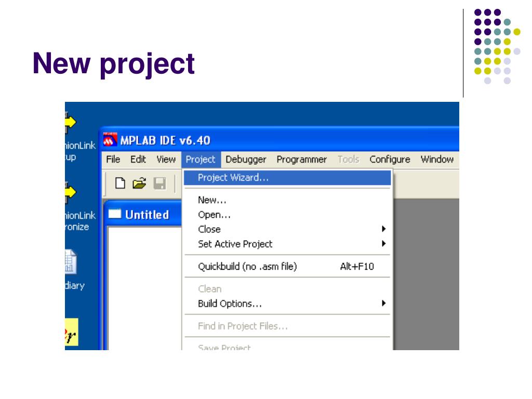Choose Open... in Project menu
Viewport: 532px width, 399px height.
[287, 215]
